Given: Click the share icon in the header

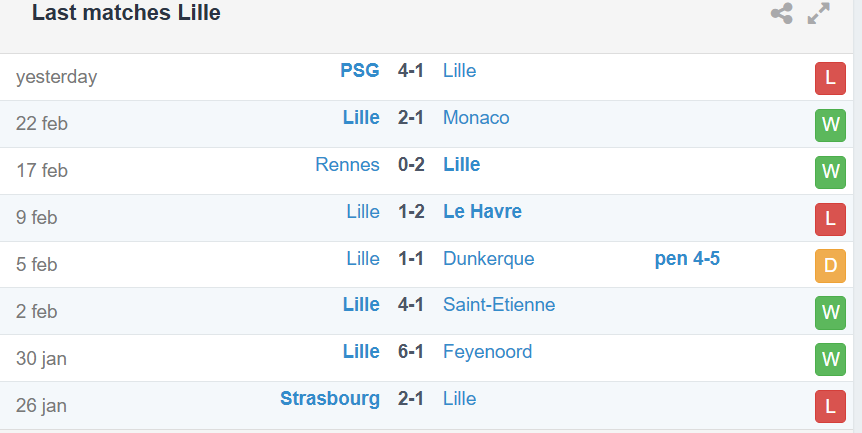Looking at the screenshot, I should point(781,13).
